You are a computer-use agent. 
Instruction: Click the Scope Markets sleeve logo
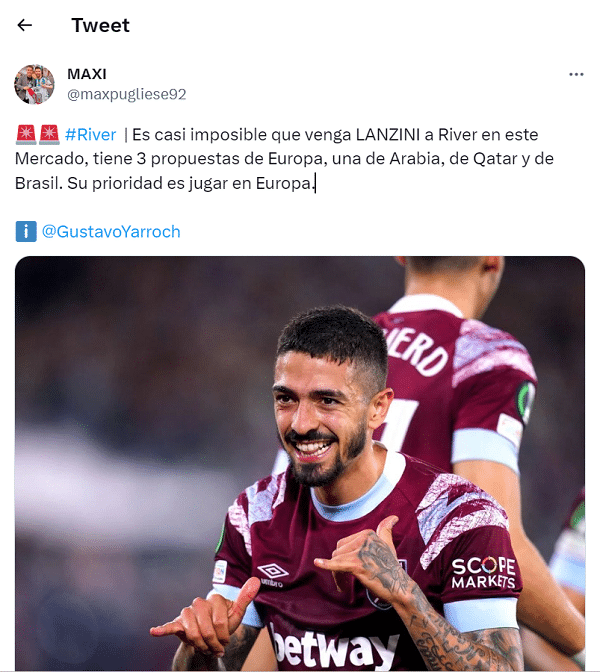coord(483,573)
